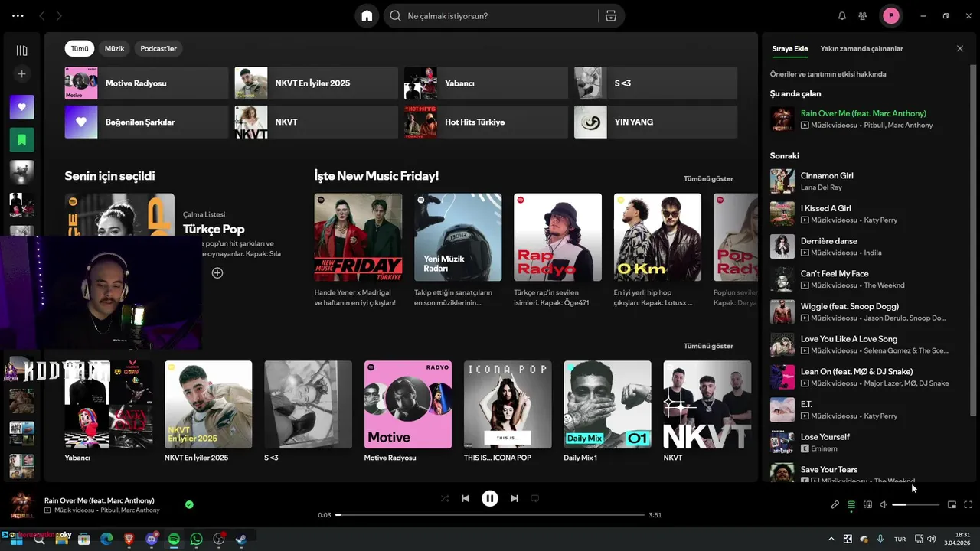Image resolution: width=980 pixels, height=551 pixels.
Task: Go to Spotify Home
Action: (367, 16)
